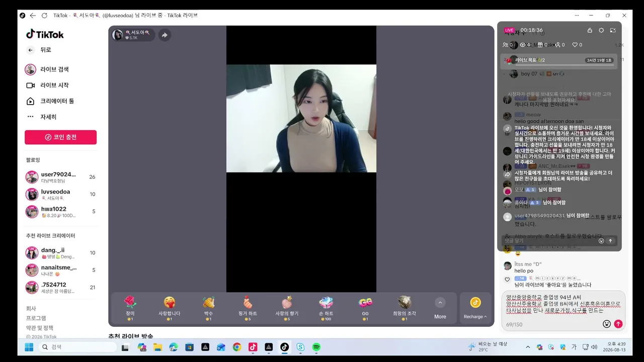Open 라이브 시작 from the sidebar
644x362 pixels.
[47, 85]
